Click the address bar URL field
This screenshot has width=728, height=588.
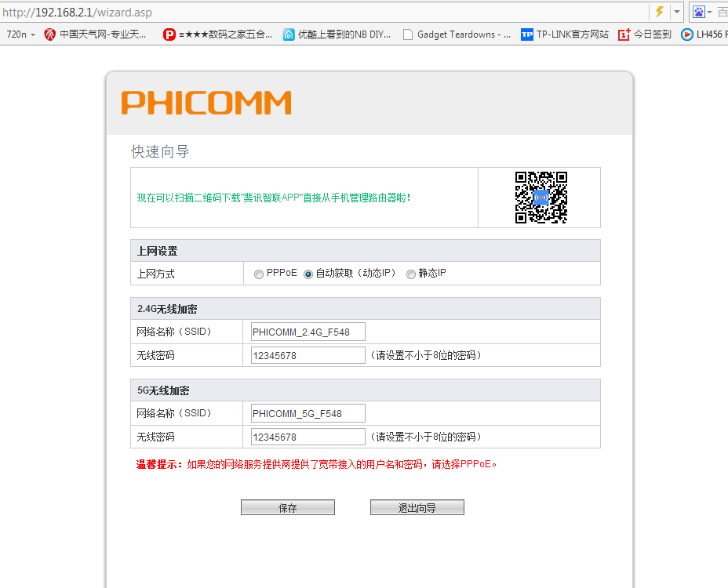tap(325, 12)
